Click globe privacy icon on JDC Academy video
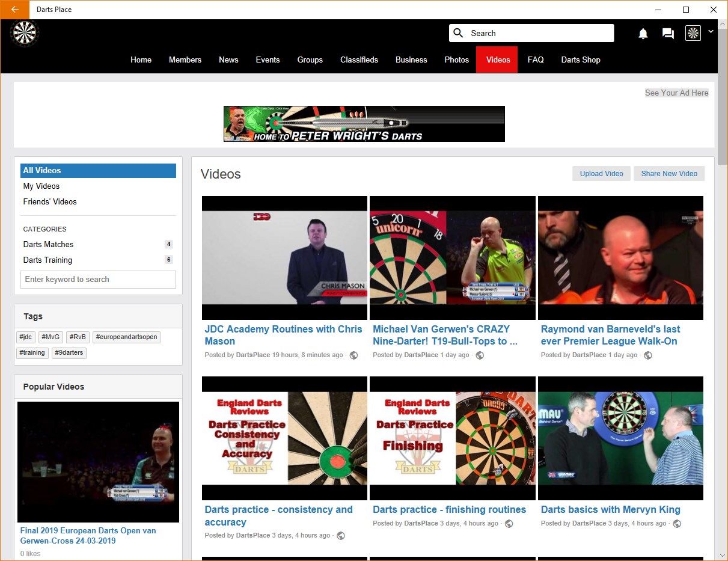728x561 pixels. tap(353, 355)
